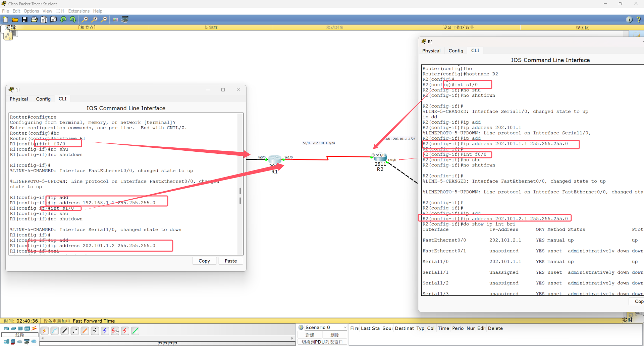Switch to Physical tab in R2 window
Screen dimensions: 644x346
click(x=431, y=51)
